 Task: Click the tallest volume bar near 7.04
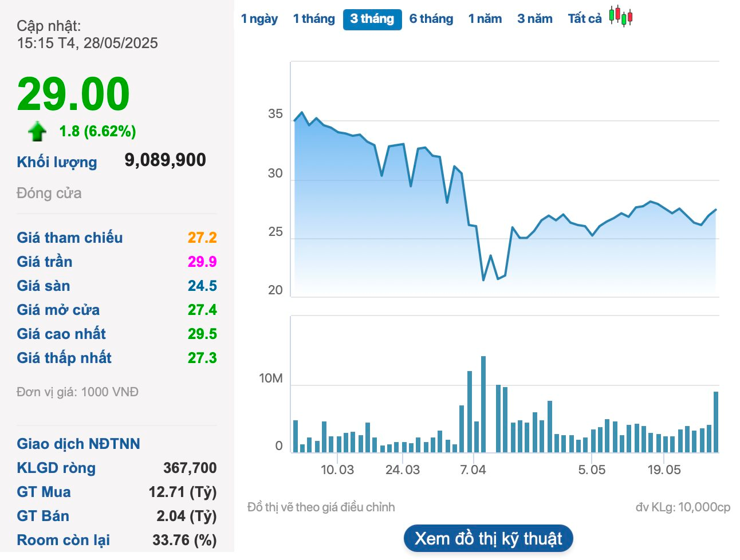click(483, 404)
